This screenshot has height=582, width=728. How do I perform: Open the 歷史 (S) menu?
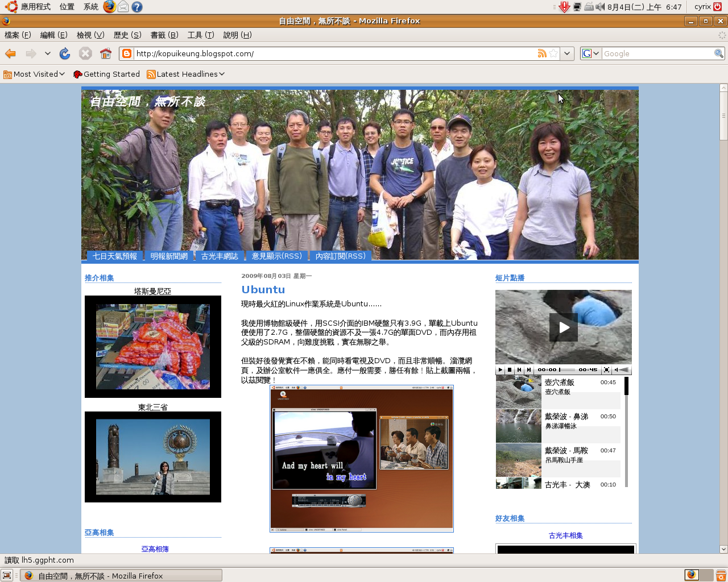pos(127,35)
